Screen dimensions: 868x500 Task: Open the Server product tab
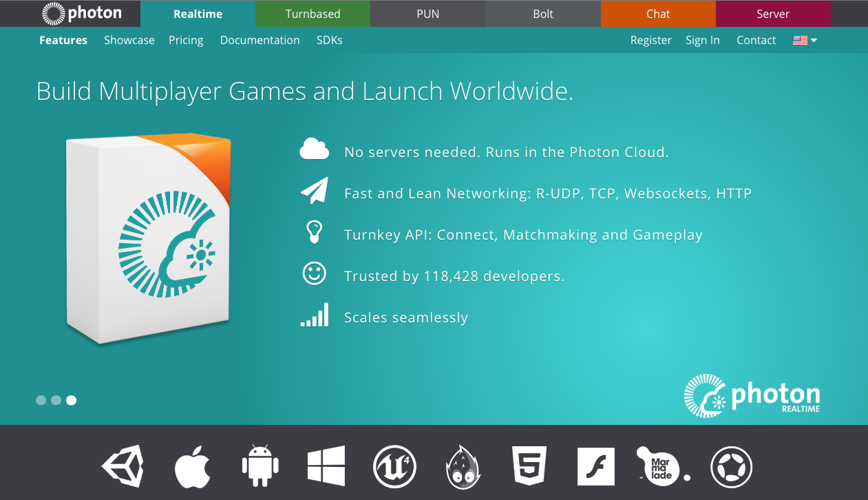tap(773, 14)
